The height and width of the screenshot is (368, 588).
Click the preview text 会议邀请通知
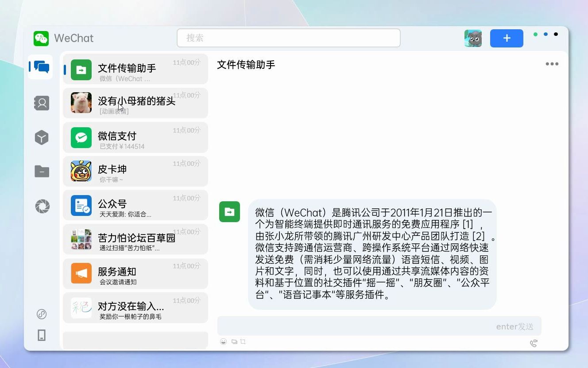point(118,282)
